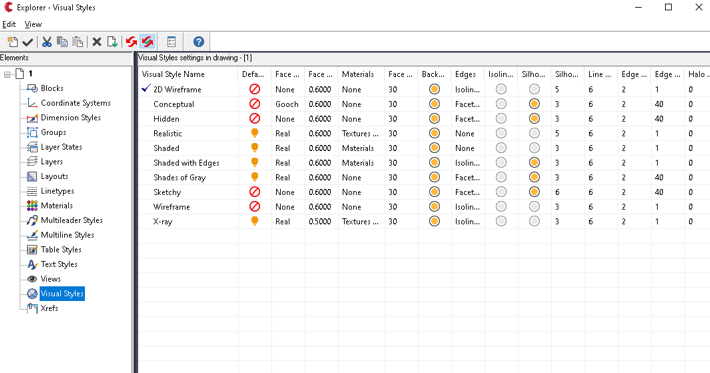Open Help with the blue question icon
Viewport: 710px width, 373px height.
(x=198, y=42)
